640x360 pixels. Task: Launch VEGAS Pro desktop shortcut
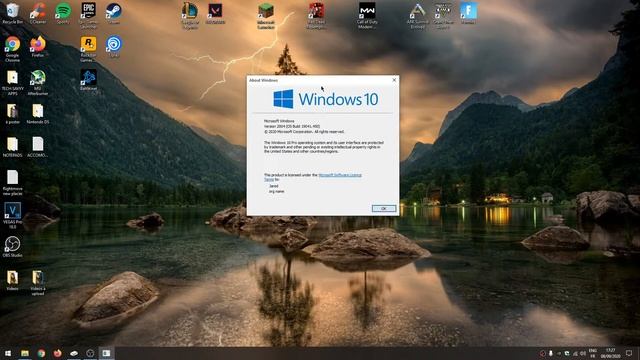(12, 216)
